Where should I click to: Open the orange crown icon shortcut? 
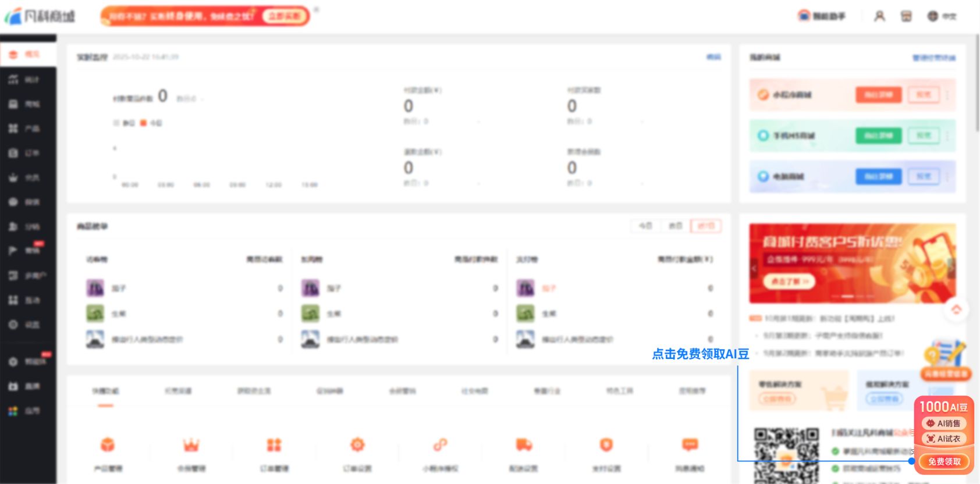click(x=191, y=445)
